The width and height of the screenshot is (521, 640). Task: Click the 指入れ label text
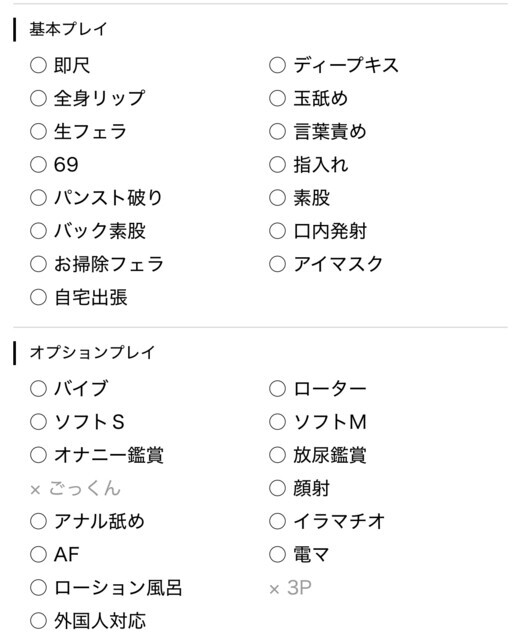coord(321,164)
